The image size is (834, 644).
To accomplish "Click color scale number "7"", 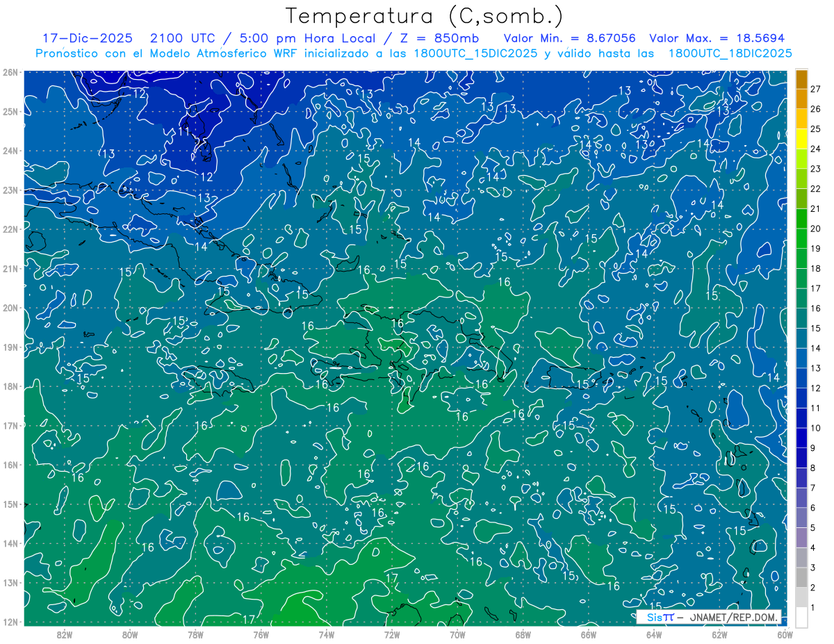I will (813, 488).
